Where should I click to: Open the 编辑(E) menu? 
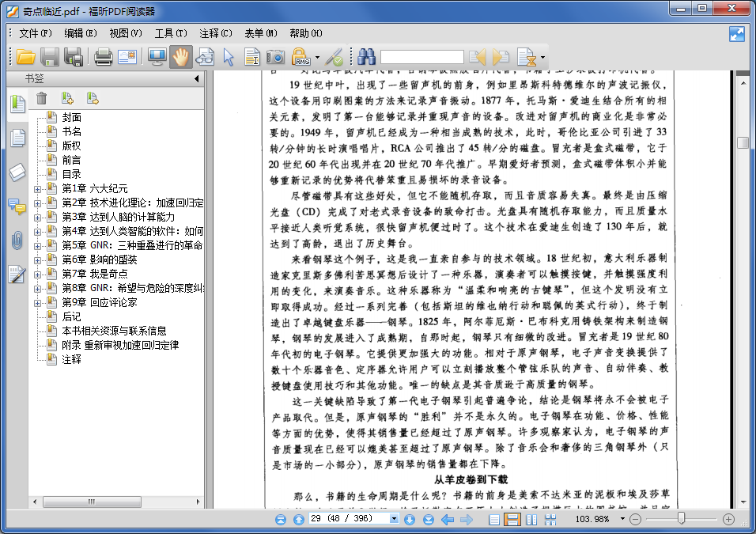(x=81, y=33)
